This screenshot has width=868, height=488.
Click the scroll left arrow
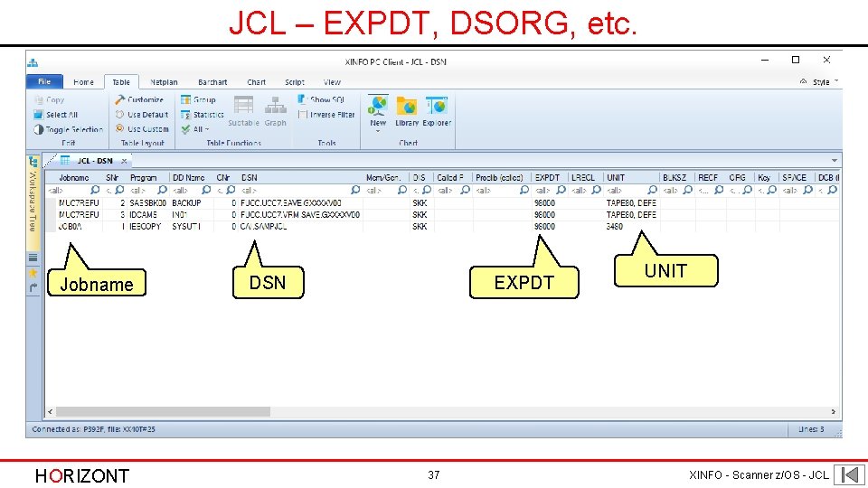point(51,412)
